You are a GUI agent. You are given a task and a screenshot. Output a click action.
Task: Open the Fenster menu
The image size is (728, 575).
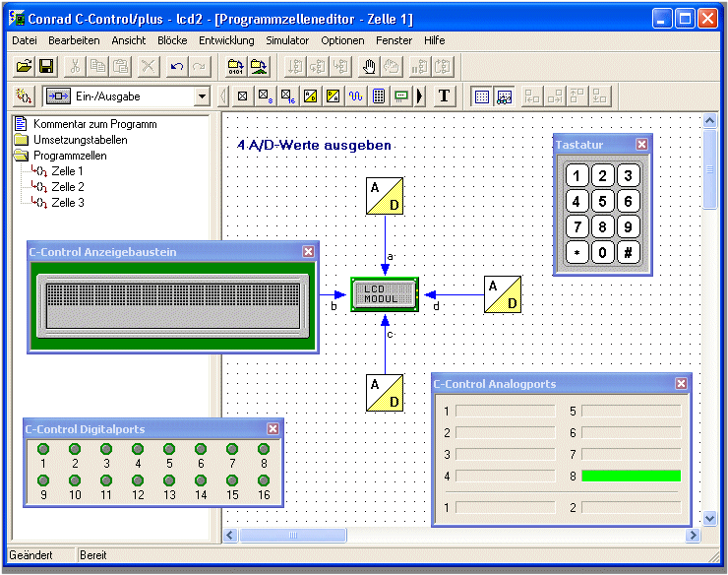pos(394,41)
